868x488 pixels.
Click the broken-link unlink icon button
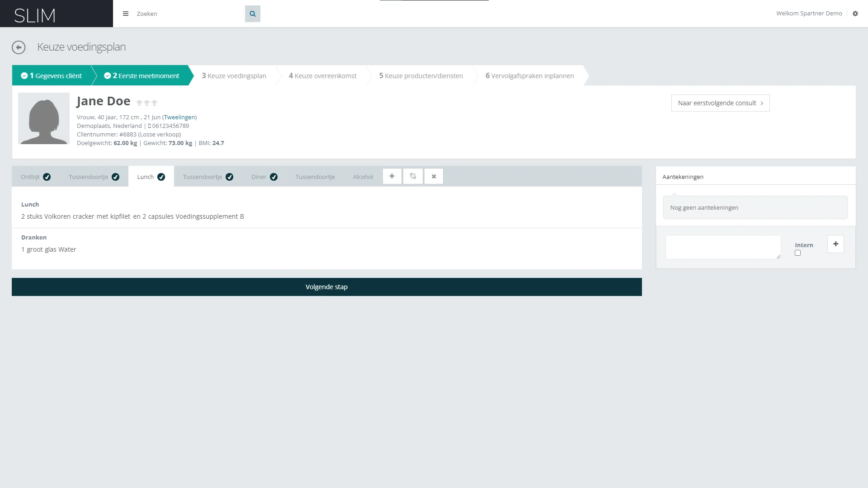tap(413, 176)
